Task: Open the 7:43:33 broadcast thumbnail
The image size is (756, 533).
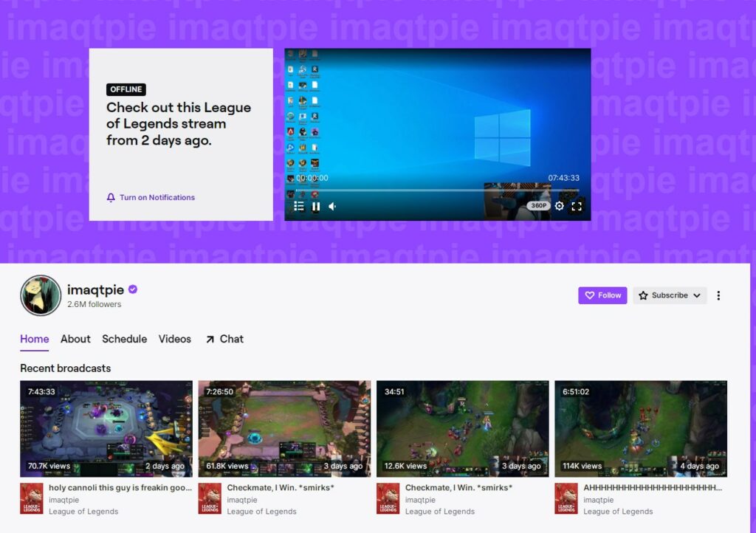Action: click(x=106, y=429)
